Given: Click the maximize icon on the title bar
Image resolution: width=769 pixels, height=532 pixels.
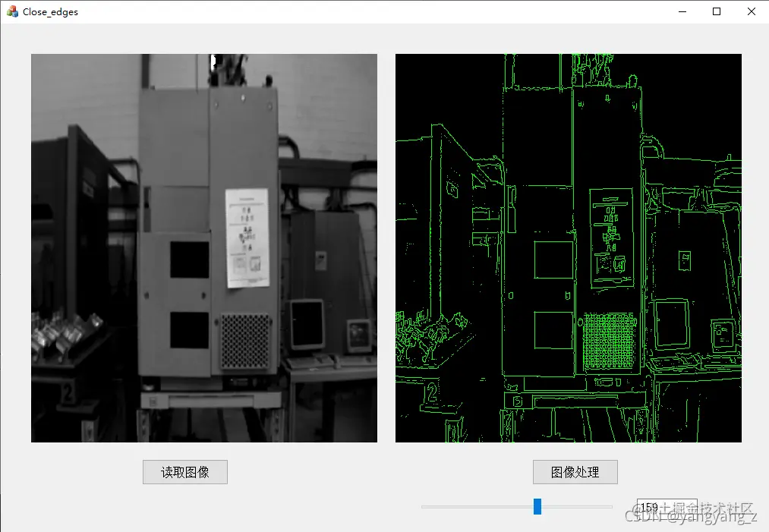Looking at the screenshot, I should coord(715,11).
